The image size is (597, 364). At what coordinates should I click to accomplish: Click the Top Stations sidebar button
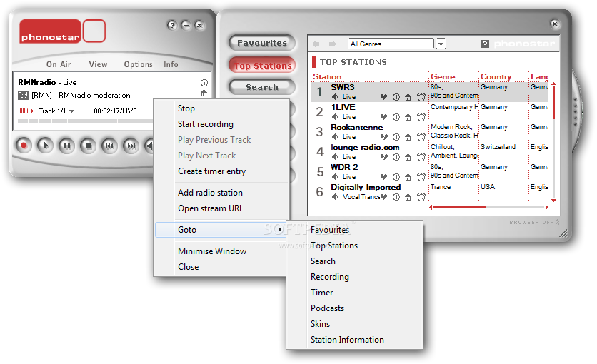tap(262, 66)
